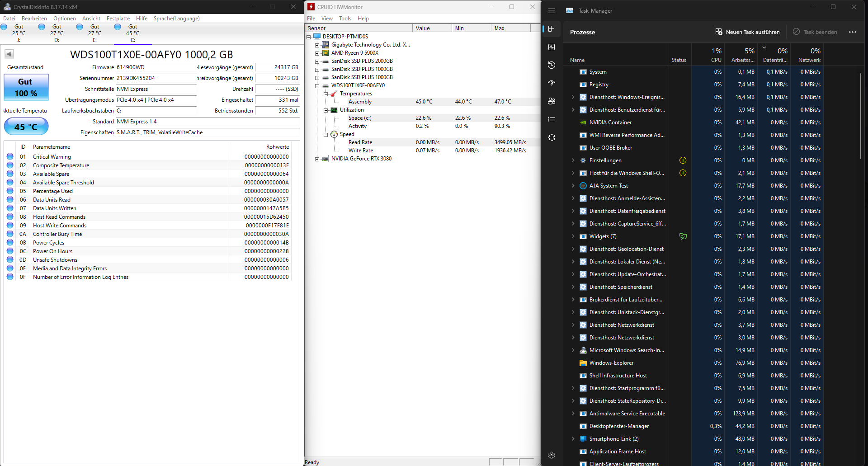The width and height of the screenshot is (868, 466).
Task: Click the Utilization chart icon in HWMonitor
Action: coord(334,110)
